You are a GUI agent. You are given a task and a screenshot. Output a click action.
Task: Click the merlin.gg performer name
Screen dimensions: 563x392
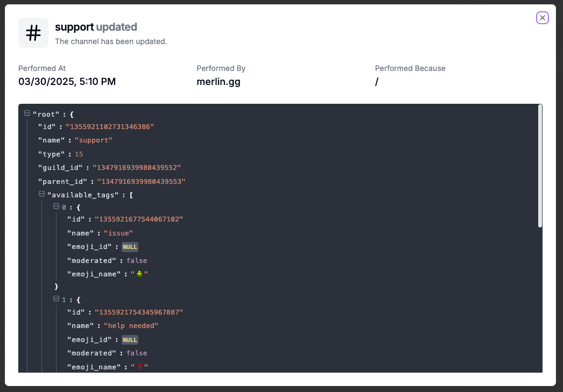219,81
